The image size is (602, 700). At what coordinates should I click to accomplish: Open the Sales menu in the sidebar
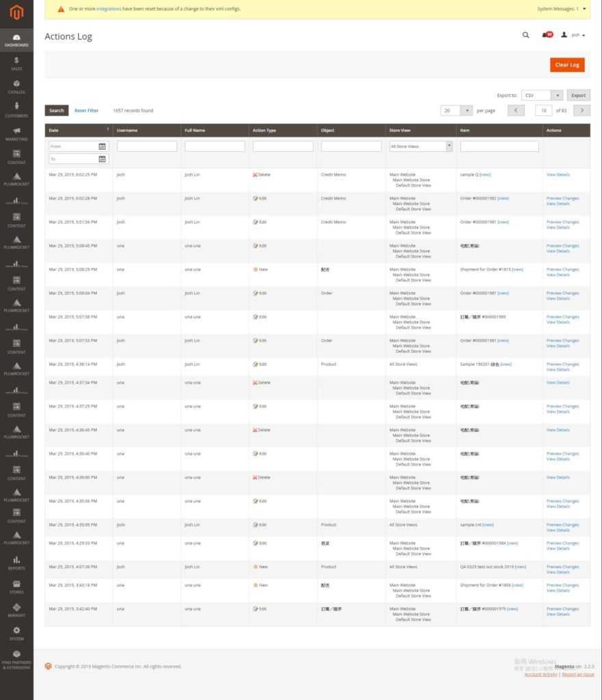16,64
